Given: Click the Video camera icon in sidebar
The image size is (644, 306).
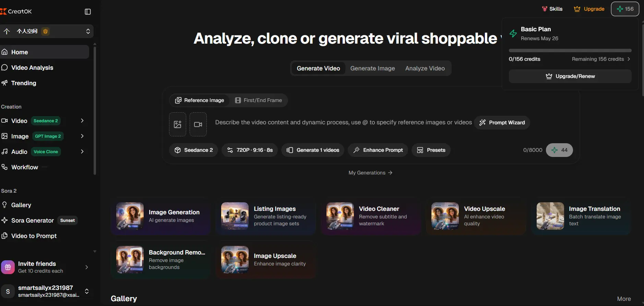Looking at the screenshot, I should click(x=4, y=121).
